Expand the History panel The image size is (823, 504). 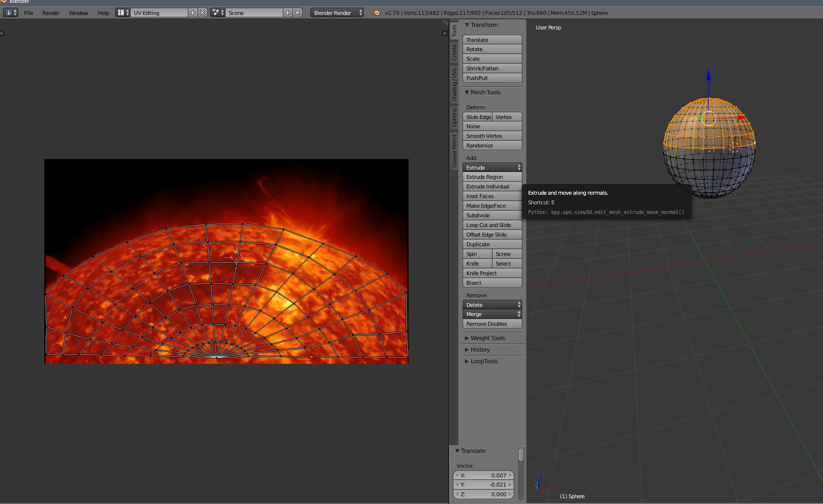point(467,350)
